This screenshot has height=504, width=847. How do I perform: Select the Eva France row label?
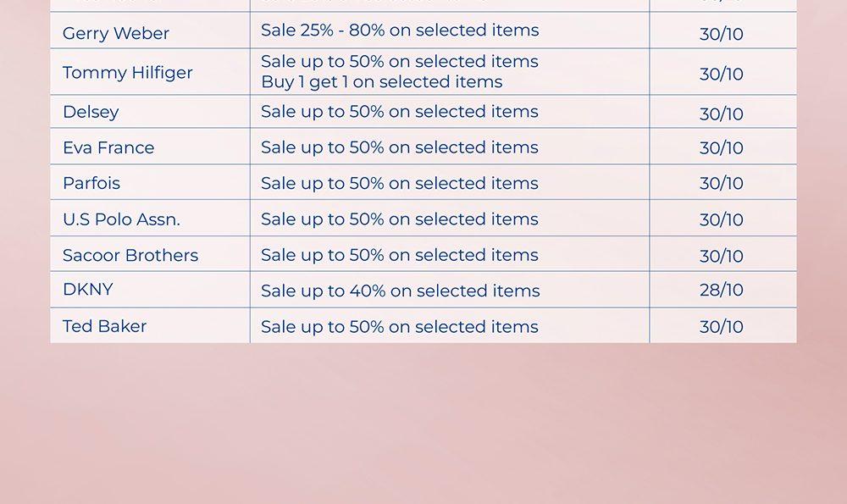click(x=108, y=147)
